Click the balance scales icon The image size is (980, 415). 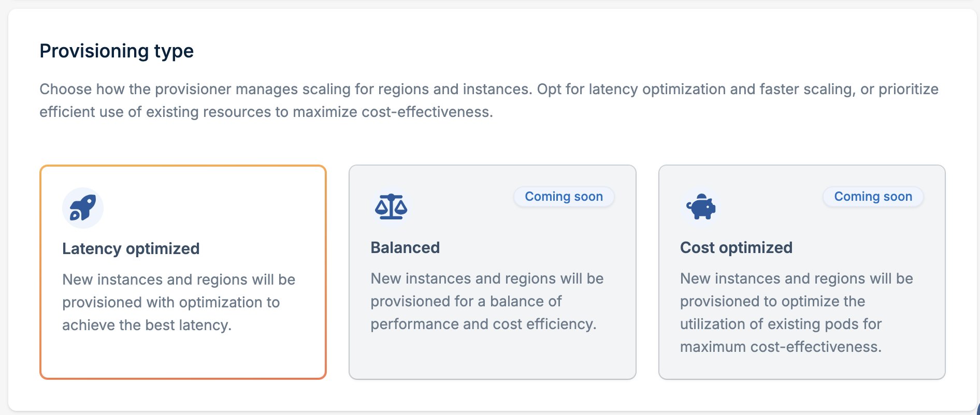[x=391, y=207]
